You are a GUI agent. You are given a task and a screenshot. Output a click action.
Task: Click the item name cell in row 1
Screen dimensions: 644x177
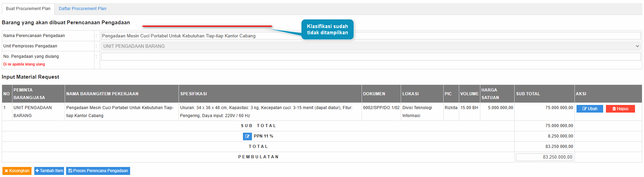(121, 112)
